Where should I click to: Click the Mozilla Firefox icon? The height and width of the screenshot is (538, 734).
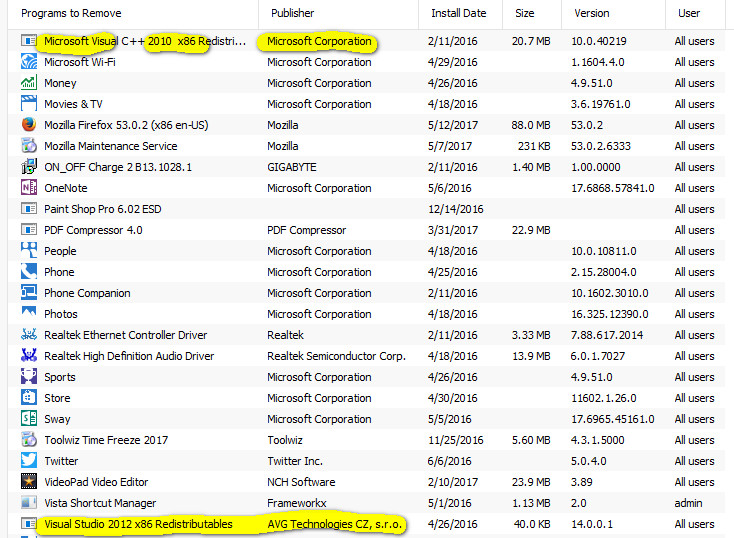point(29,125)
